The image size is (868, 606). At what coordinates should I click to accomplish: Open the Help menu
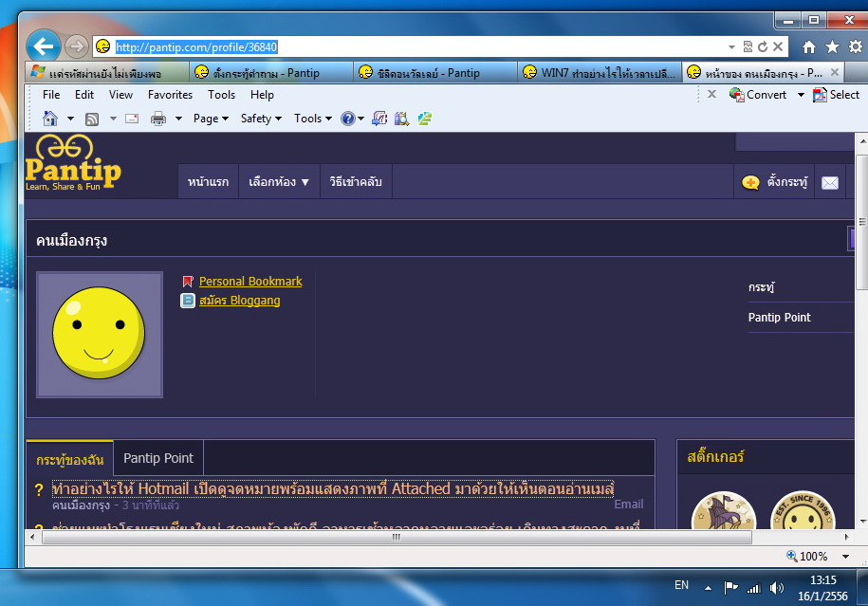pyautogui.click(x=262, y=95)
